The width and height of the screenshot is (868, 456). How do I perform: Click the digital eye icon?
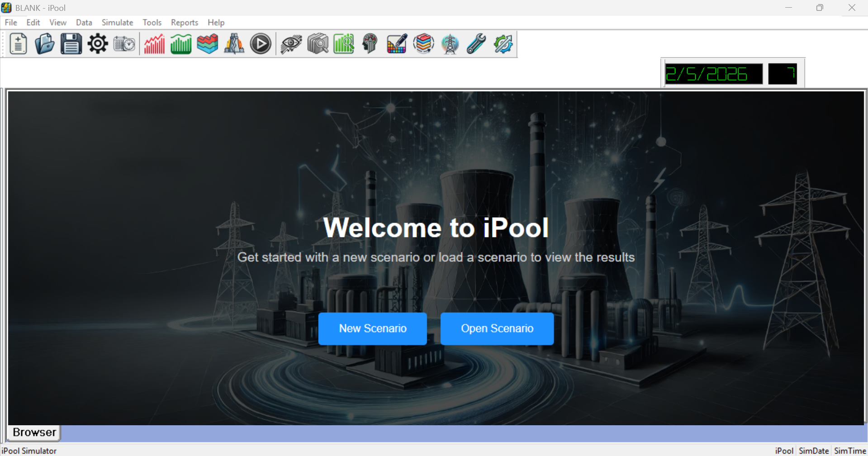(x=291, y=44)
